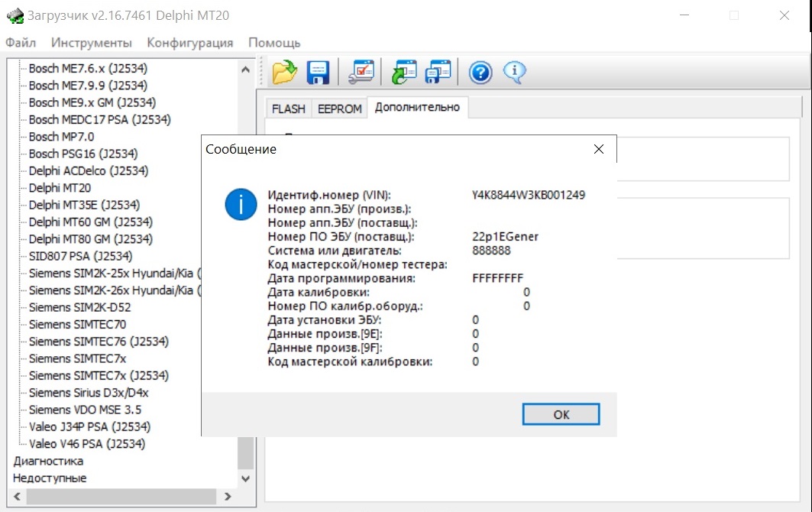Open the Конфигурация menu

pos(190,43)
